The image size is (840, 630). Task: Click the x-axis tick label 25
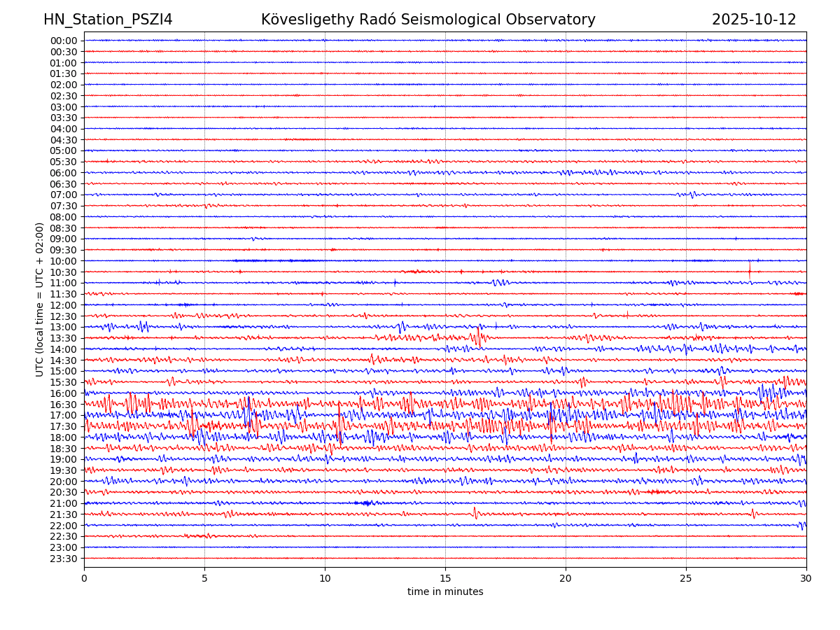click(686, 578)
